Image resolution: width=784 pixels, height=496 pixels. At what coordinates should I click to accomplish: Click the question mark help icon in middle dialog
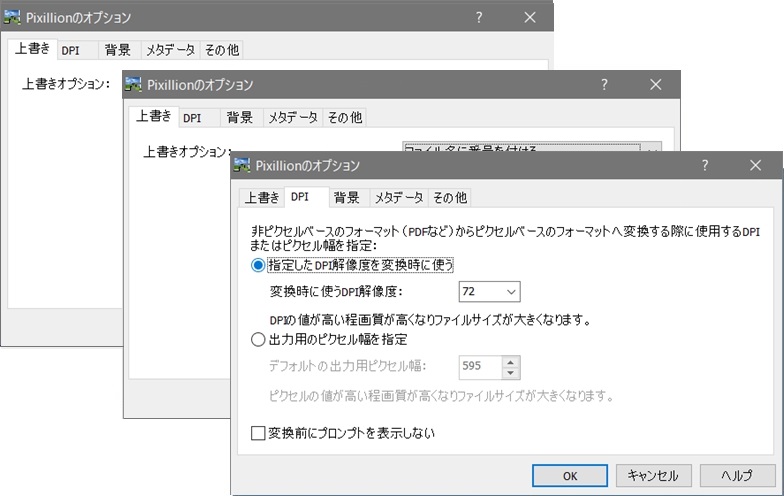click(604, 84)
